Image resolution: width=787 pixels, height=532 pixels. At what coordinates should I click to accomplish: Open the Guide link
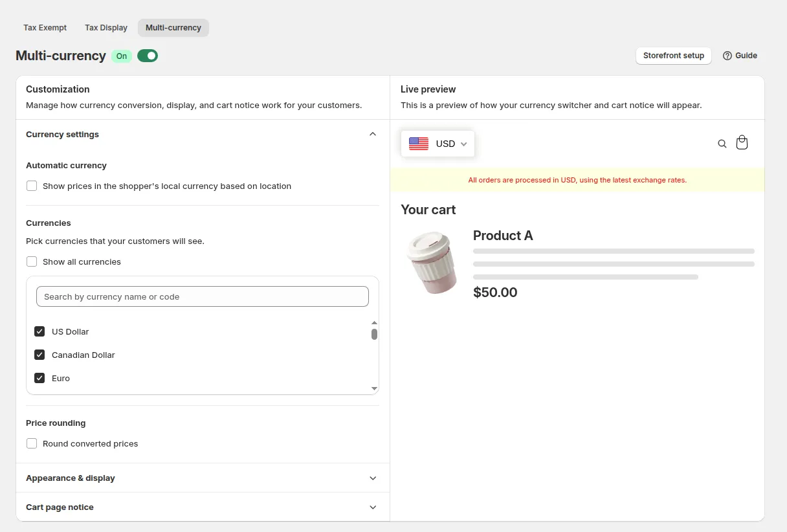tap(740, 56)
